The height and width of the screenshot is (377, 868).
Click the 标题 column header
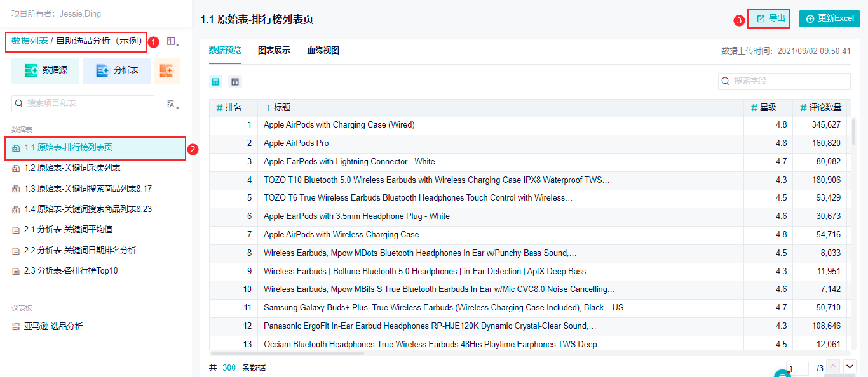pyautogui.click(x=501, y=108)
